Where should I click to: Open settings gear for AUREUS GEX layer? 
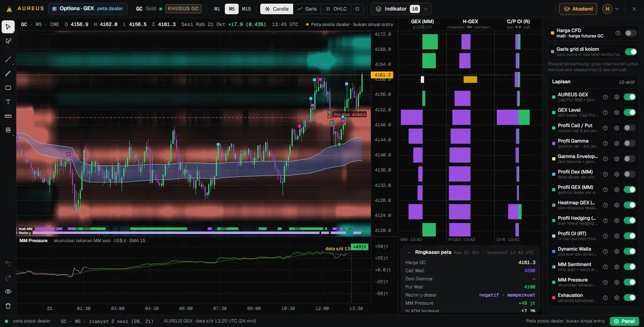[x=617, y=97]
